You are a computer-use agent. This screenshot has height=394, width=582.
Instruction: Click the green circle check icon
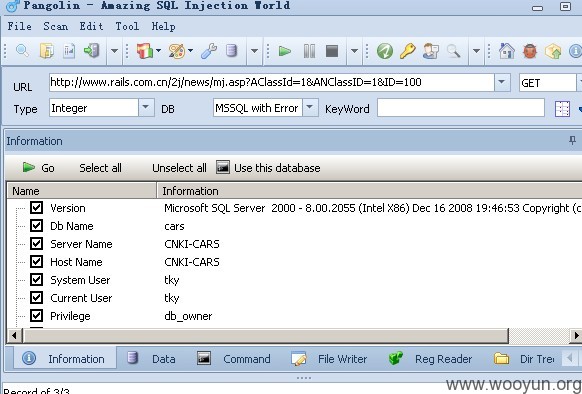[385, 51]
